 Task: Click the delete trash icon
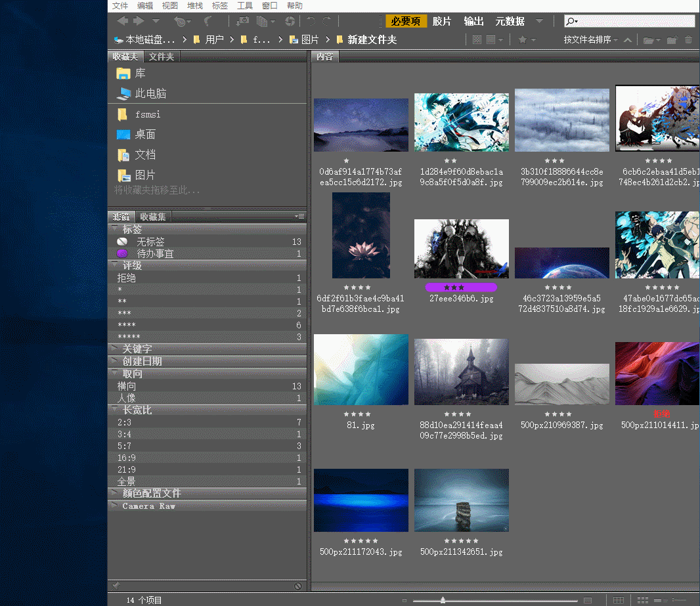click(x=688, y=40)
